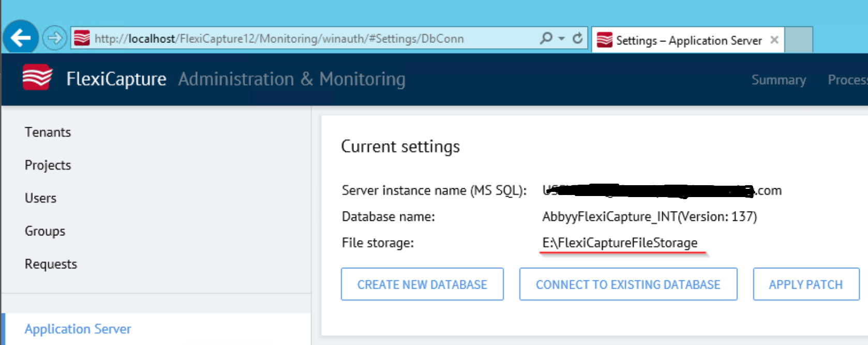The width and height of the screenshot is (868, 345).
Task: Click the Administration & Monitoring header text
Action: pos(292,79)
